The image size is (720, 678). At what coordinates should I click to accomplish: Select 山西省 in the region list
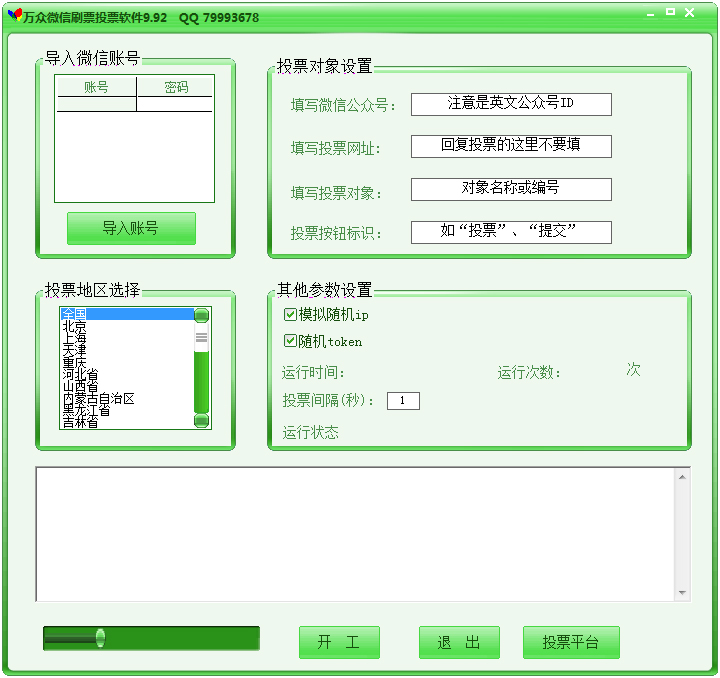(x=127, y=386)
